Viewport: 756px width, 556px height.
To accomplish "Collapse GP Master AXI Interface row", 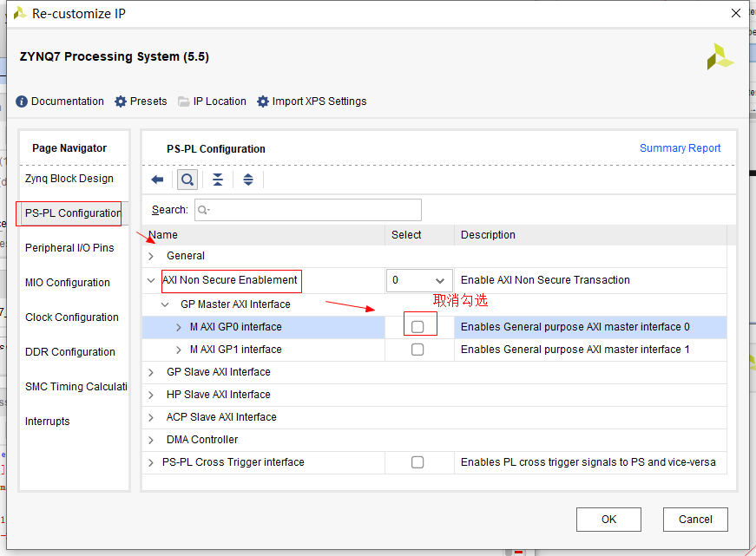I will coord(165,304).
